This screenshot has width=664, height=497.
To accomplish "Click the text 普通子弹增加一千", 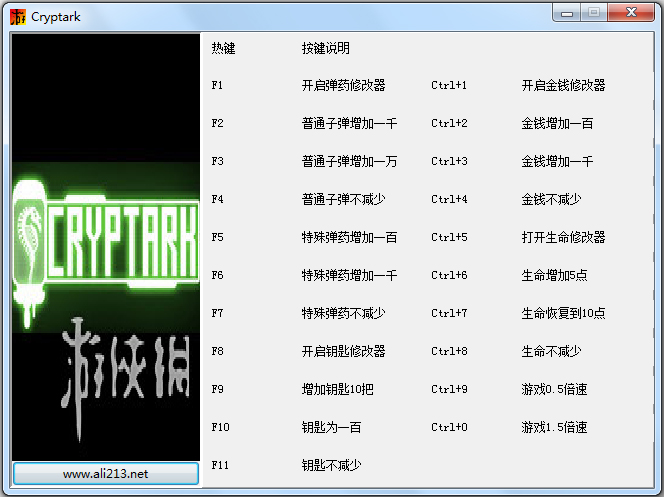I will pos(349,124).
